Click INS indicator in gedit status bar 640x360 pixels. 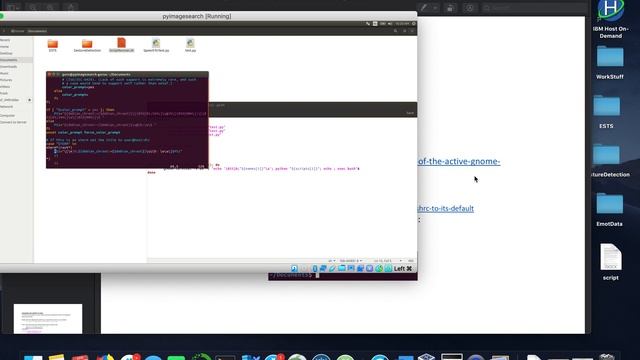tap(411, 260)
